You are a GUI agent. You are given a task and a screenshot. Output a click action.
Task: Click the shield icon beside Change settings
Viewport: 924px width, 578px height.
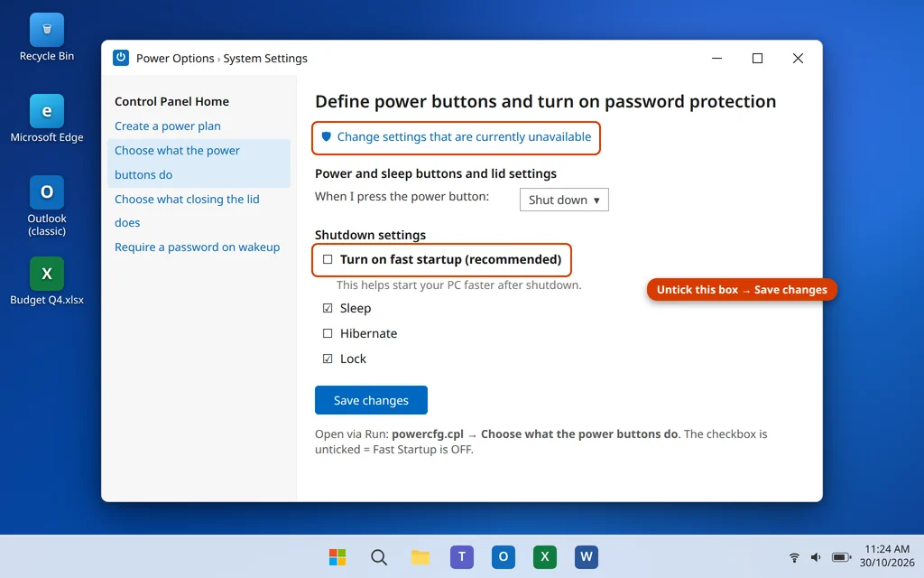click(x=326, y=137)
